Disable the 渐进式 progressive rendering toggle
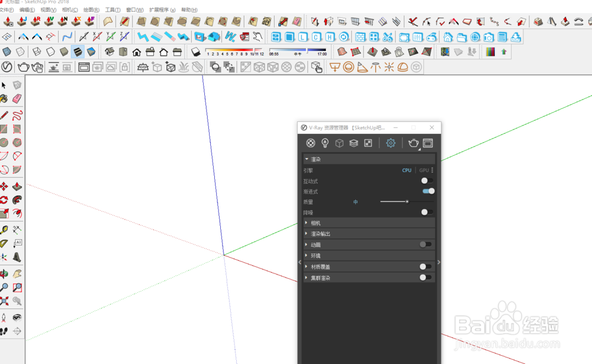The image size is (592, 364). 427,191
